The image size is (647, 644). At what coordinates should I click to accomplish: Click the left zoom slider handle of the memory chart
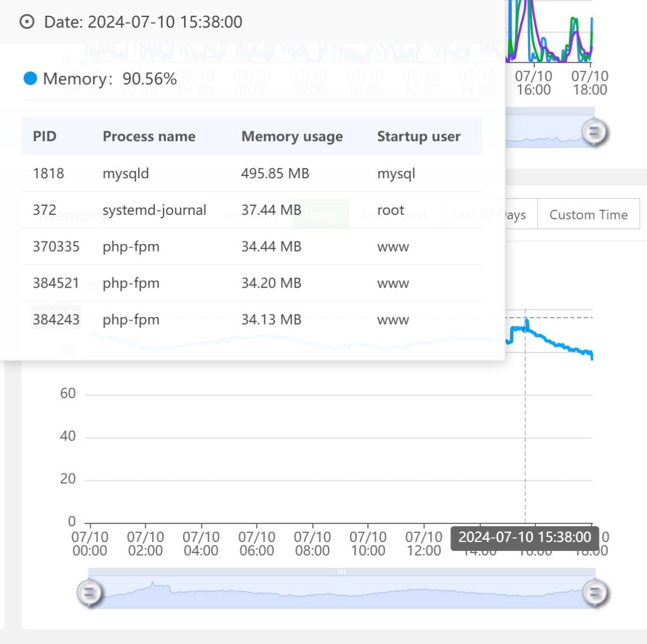(x=89, y=593)
